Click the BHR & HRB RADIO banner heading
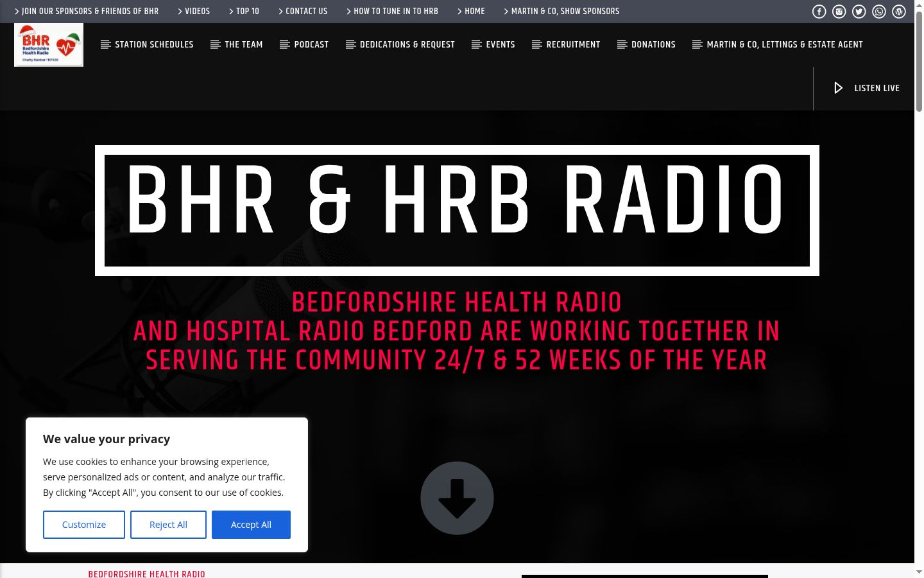 (x=457, y=211)
